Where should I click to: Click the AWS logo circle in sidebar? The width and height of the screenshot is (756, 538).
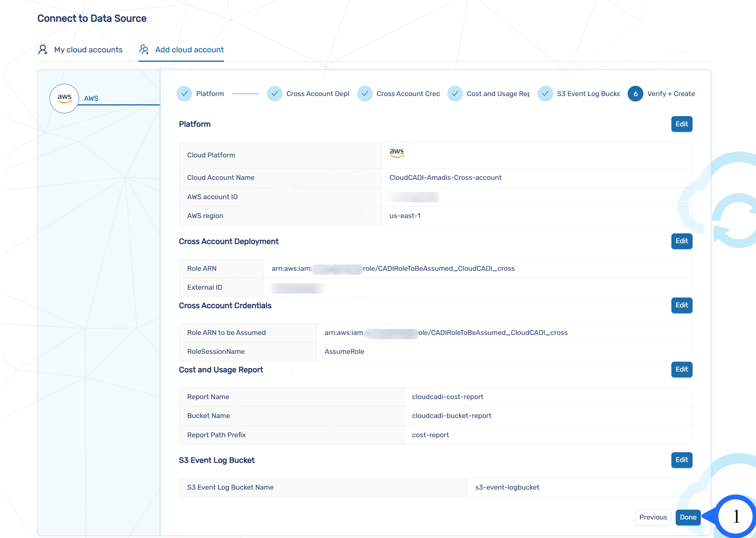pyautogui.click(x=64, y=98)
